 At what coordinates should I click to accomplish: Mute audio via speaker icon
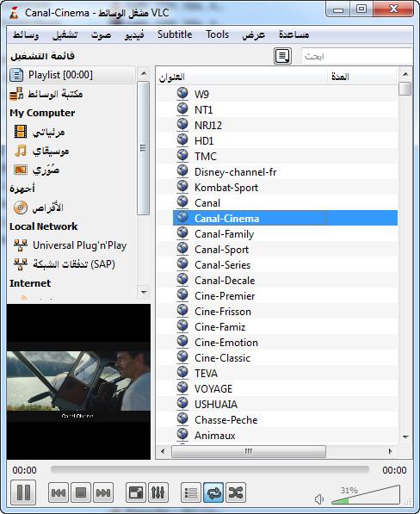(x=318, y=499)
